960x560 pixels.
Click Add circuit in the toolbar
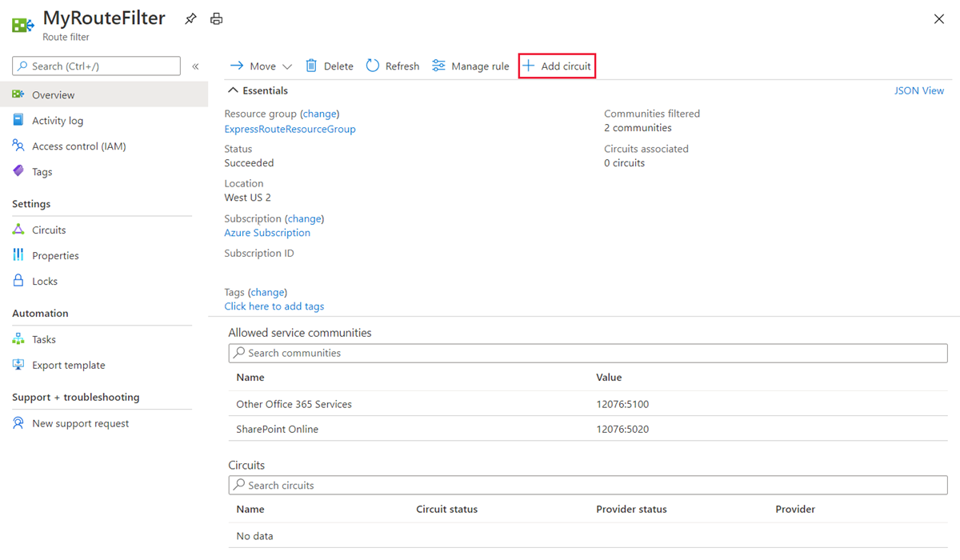click(557, 66)
